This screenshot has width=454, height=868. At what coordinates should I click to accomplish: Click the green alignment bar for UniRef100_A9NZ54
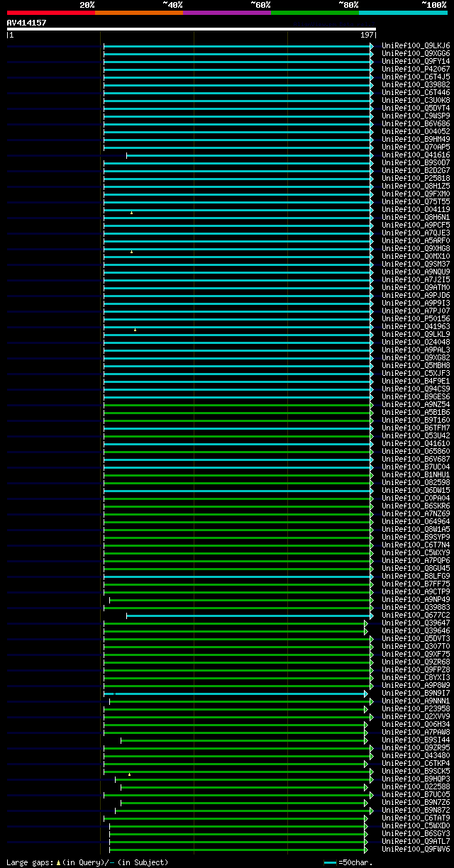238,404
